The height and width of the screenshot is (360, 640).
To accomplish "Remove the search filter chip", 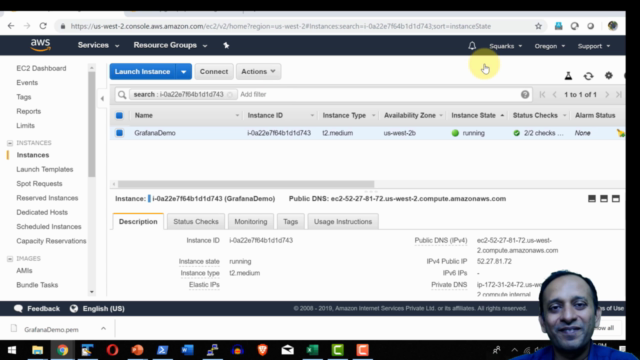I will click(x=230, y=95).
